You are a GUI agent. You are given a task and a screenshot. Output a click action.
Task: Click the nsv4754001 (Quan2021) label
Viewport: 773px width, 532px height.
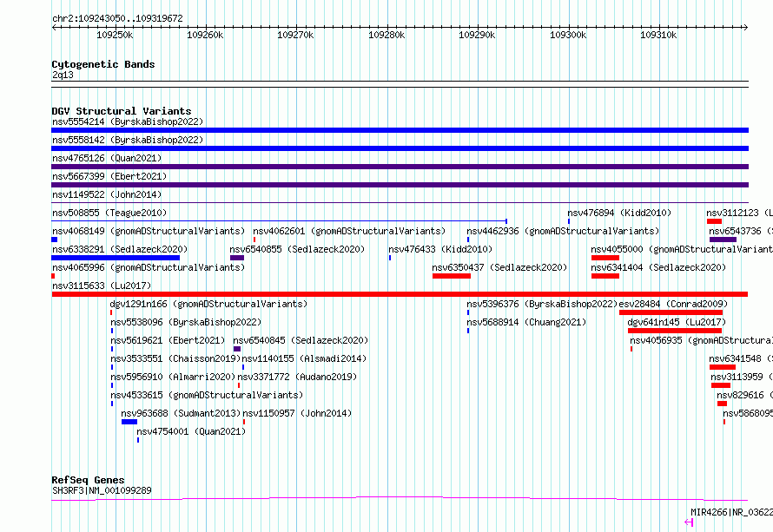[x=191, y=431]
